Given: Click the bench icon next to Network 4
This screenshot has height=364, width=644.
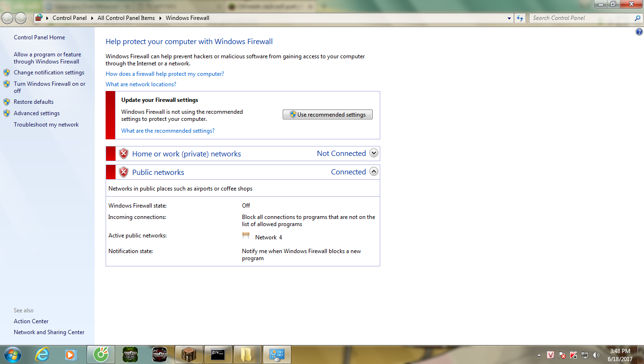Looking at the screenshot, I should pyautogui.click(x=246, y=236).
